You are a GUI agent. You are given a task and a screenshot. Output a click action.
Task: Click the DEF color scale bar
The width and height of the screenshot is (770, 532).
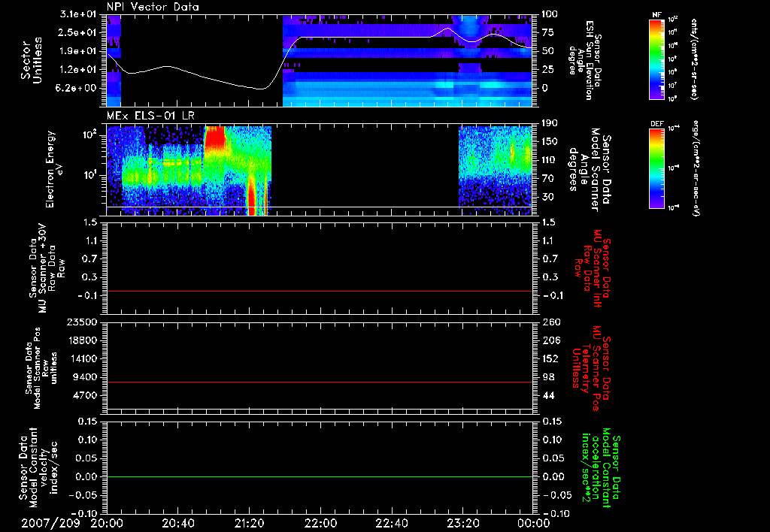click(656, 169)
